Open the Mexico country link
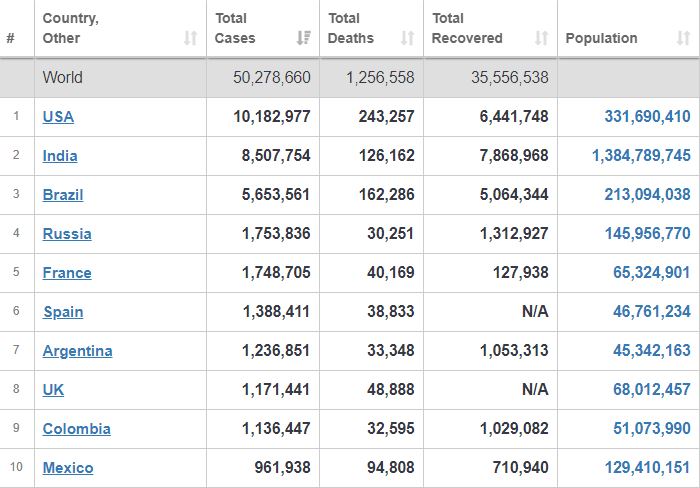 point(68,468)
